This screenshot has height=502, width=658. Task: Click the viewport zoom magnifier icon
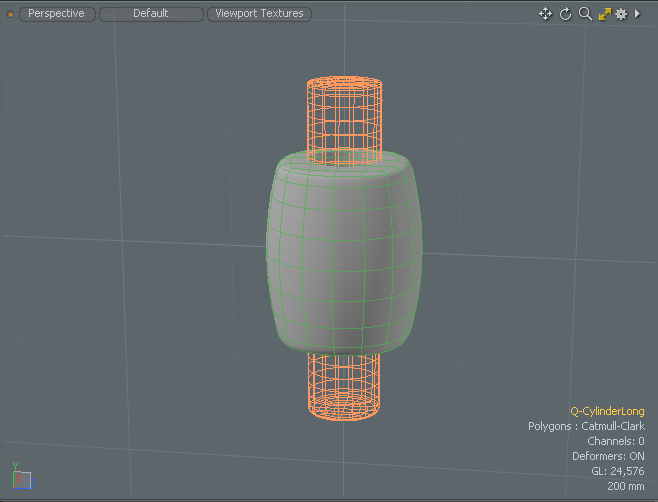585,14
